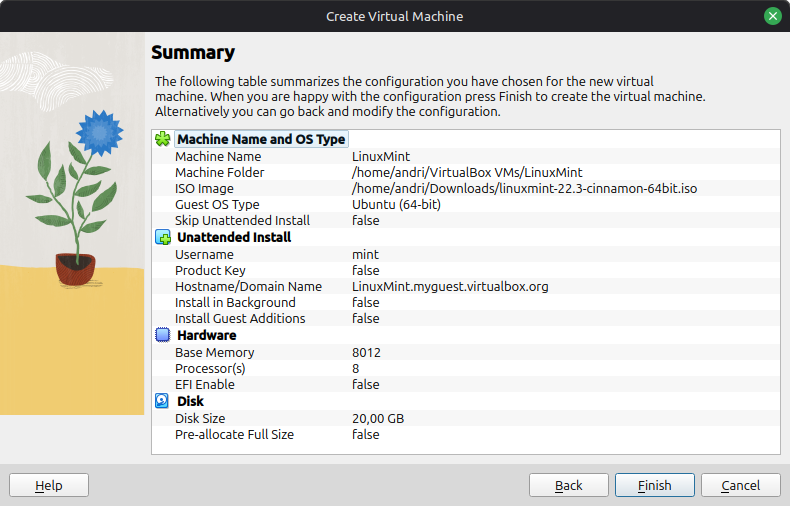The height and width of the screenshot is (506, 790).
Task: Select the Guest OS Type row label
Action: (217, 205)
